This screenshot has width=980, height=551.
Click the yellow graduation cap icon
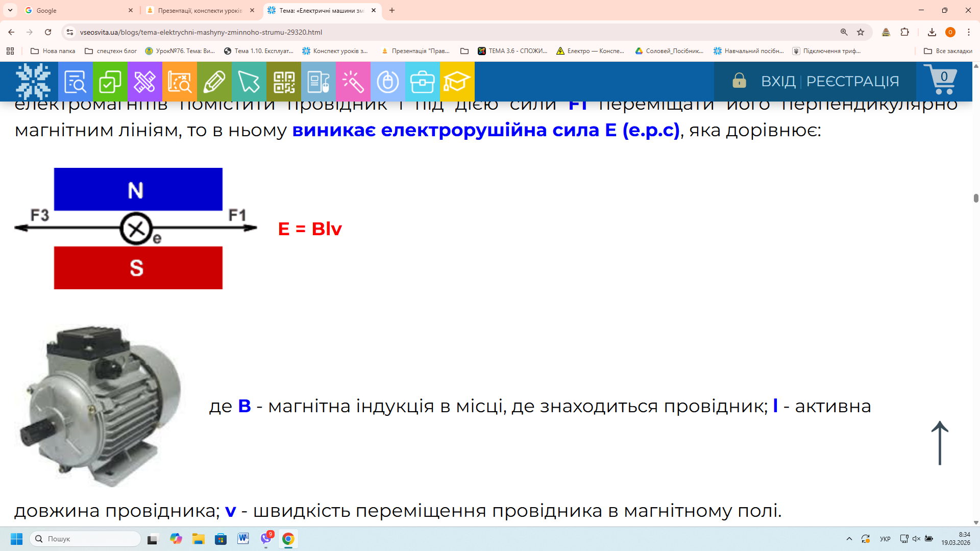click(x=457, y=82)
